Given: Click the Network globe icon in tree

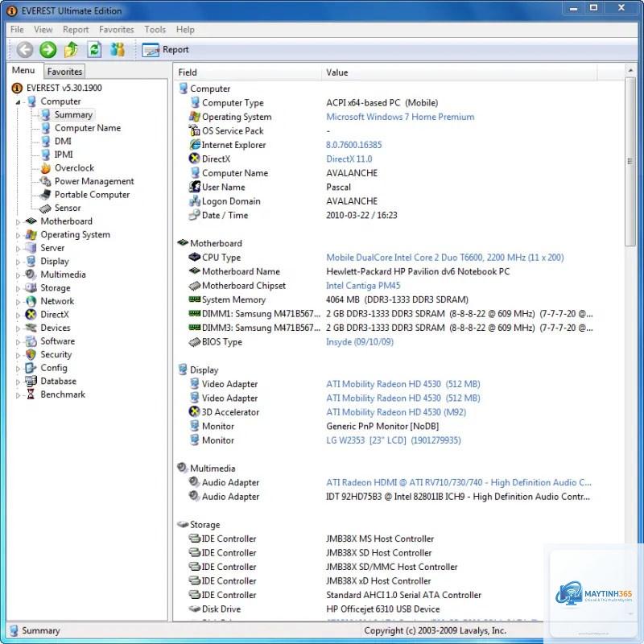Looking at the screenshot, I should point(31,301).
